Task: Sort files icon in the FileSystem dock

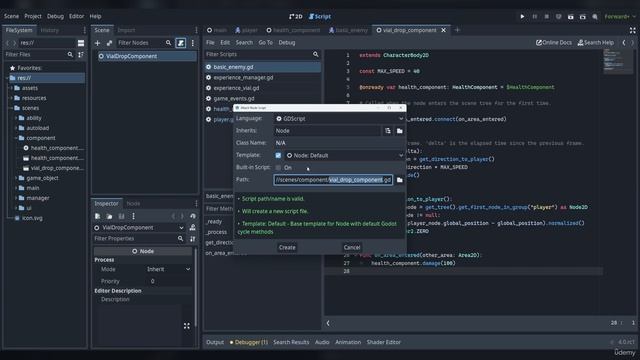Action: pyautogui.click(x=81, y=54)
